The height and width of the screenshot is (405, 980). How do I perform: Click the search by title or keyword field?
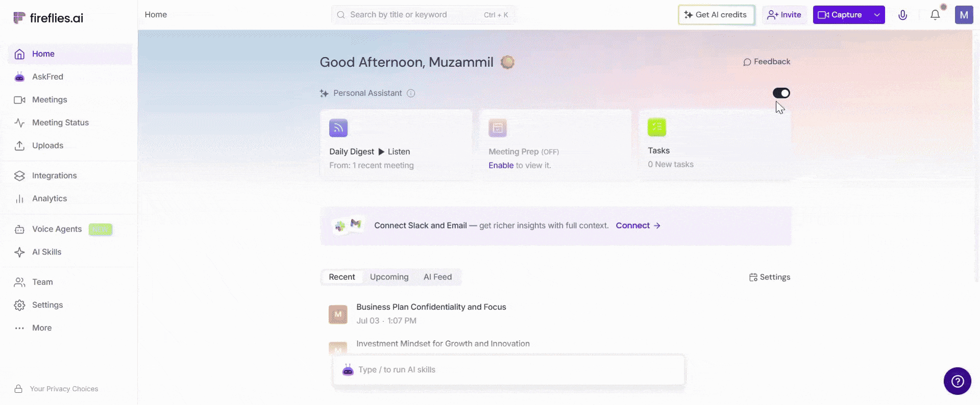coord(423,15)
